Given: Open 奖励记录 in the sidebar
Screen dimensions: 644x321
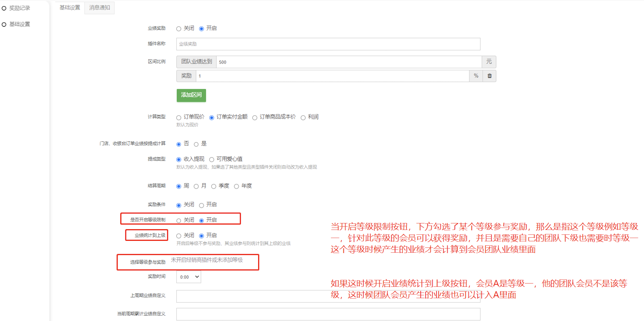Looking at the screenshot, I should pos(19,8).
